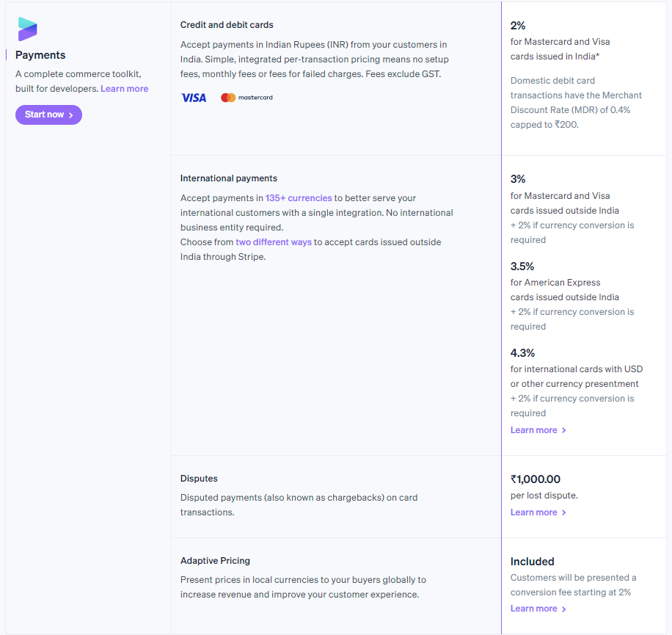The image size is (672, 635).
Task: Click the Payments product logo icon
Action: 28,29
